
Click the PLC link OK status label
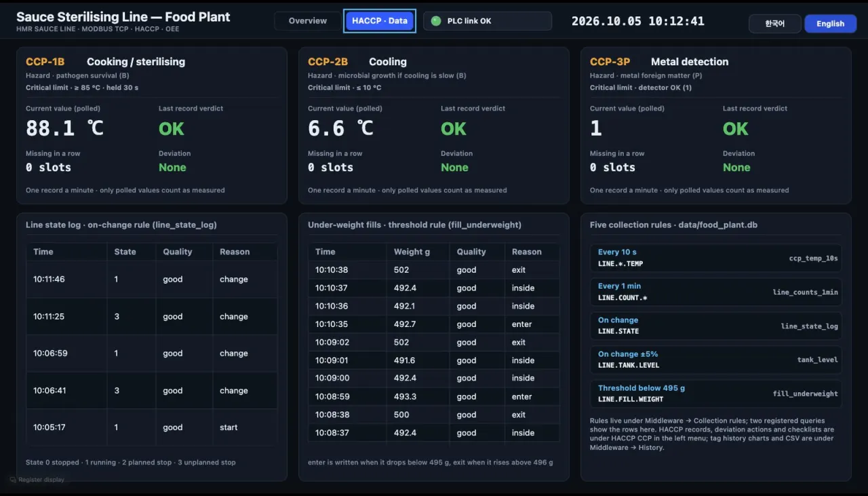[469, 21]
